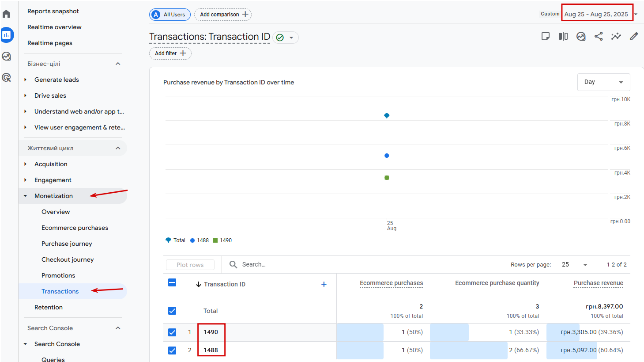Share this report via share icon
Image resolution: width=644 pixels, height=362 pixels.
point(599,36)
